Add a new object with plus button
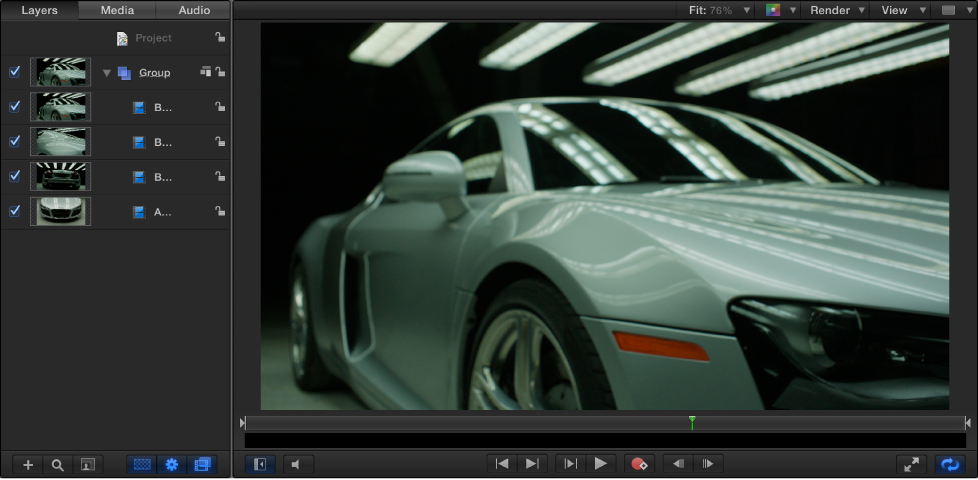 pyautogui.click(x=27, y=464)
